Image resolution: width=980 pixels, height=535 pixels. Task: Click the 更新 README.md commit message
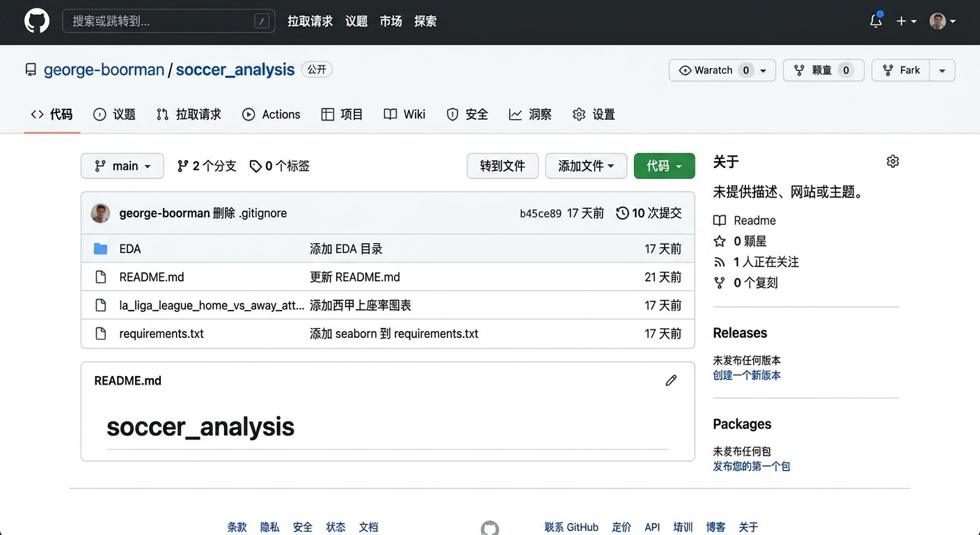(x=355, y=277)
